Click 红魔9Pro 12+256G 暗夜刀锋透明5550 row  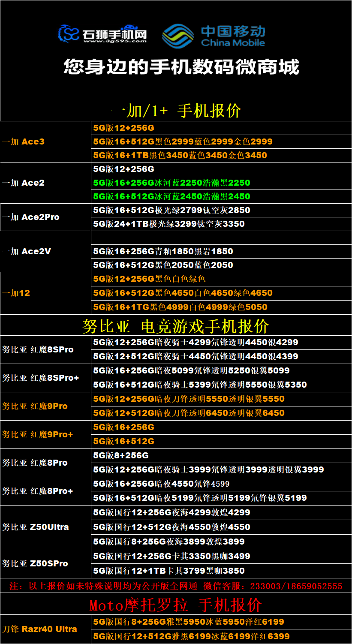pyautogui.click(x=222, y=399)
